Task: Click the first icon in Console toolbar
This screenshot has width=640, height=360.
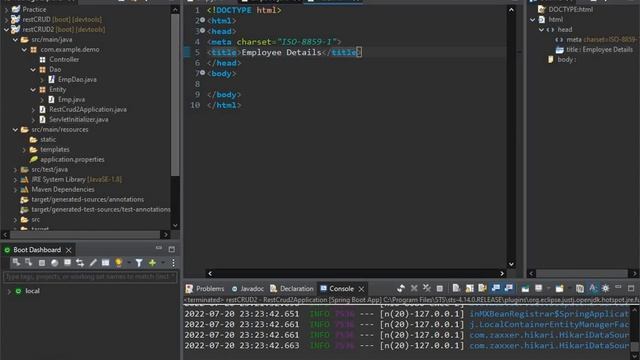Action: tap(401, 289)
